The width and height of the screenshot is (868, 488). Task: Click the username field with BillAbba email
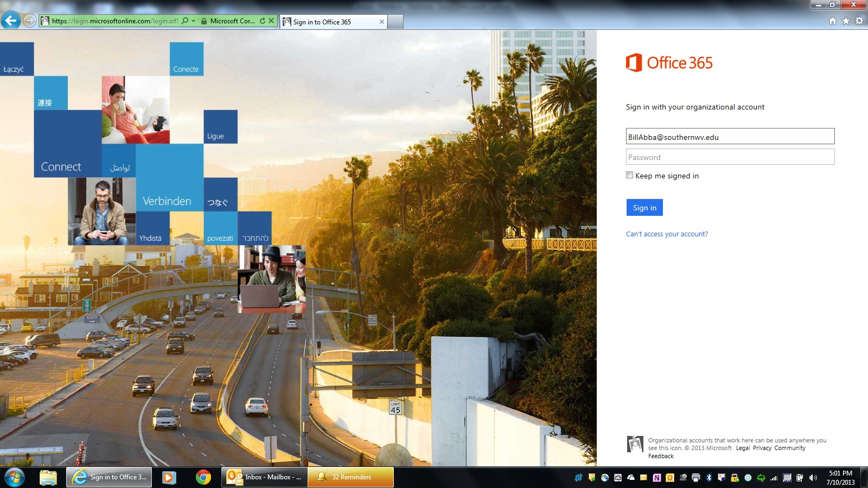pos(730,137)
